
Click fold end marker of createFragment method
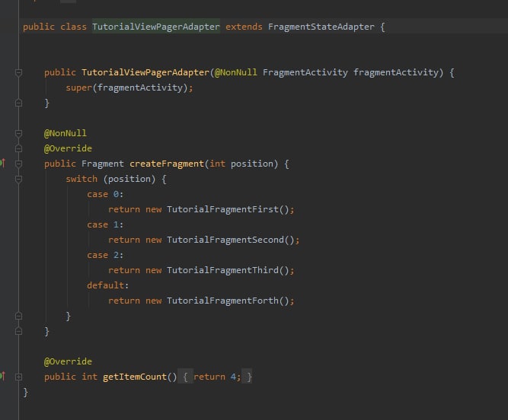point(18,331)
